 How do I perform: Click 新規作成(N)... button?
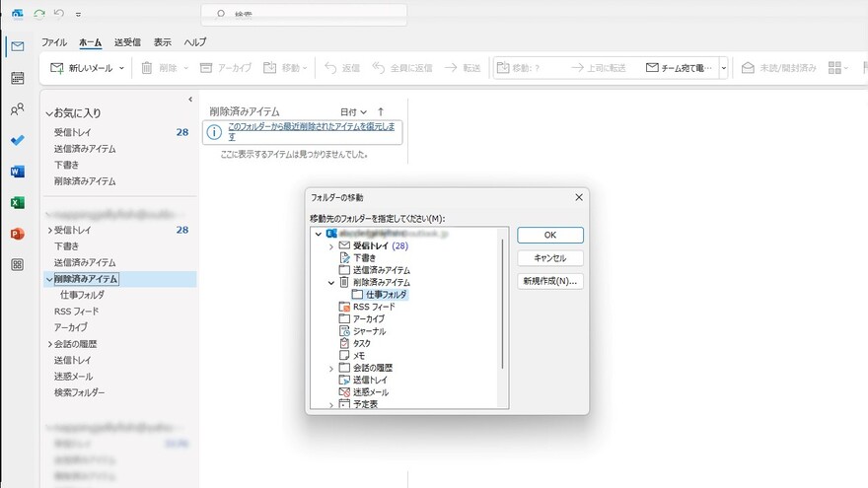pos(550,281)
